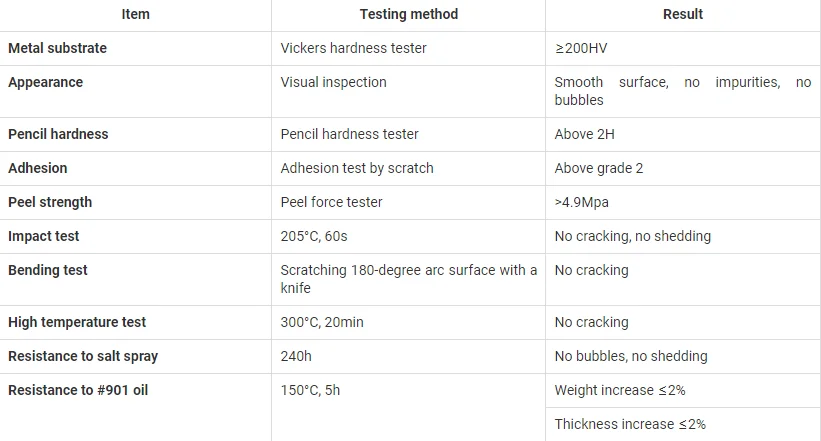Click the "Bending test" item label
The image size is (821, 441).
48,270
